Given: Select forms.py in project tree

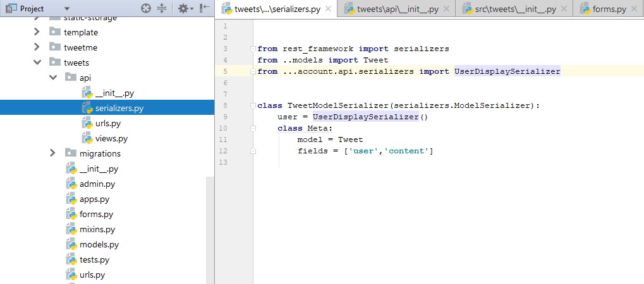Looking at the screenshot, I should coord(96,214).
